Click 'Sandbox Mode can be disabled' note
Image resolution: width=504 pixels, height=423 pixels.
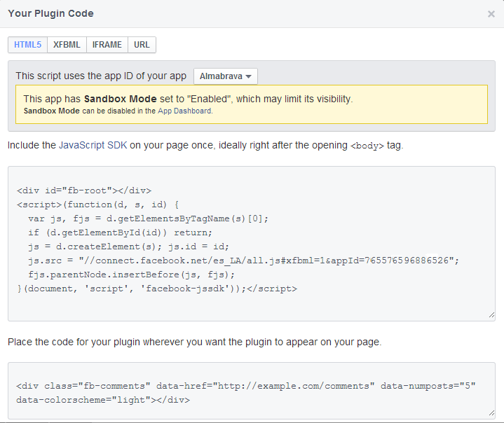(x=118, y=111)
